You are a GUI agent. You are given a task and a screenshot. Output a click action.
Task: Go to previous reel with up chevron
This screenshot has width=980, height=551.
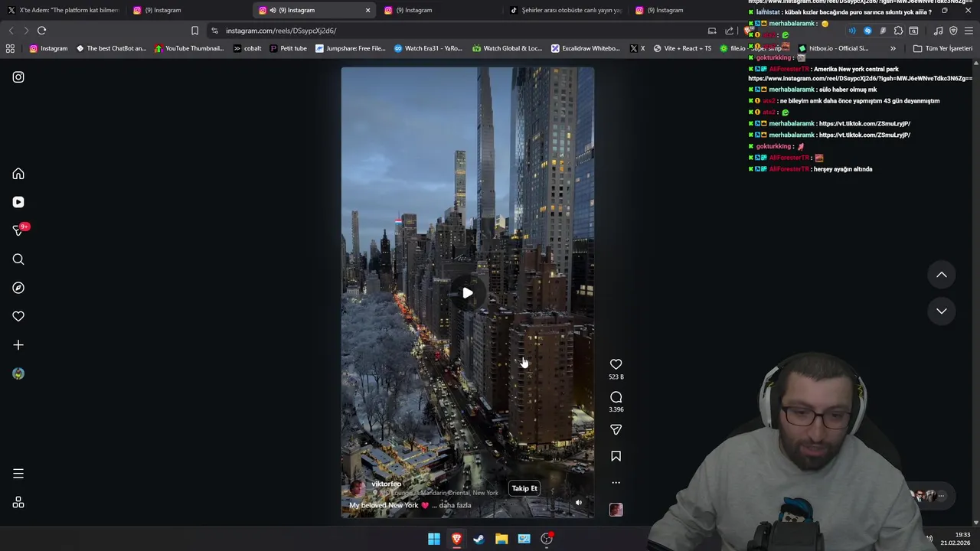click(x=942, y=275)
